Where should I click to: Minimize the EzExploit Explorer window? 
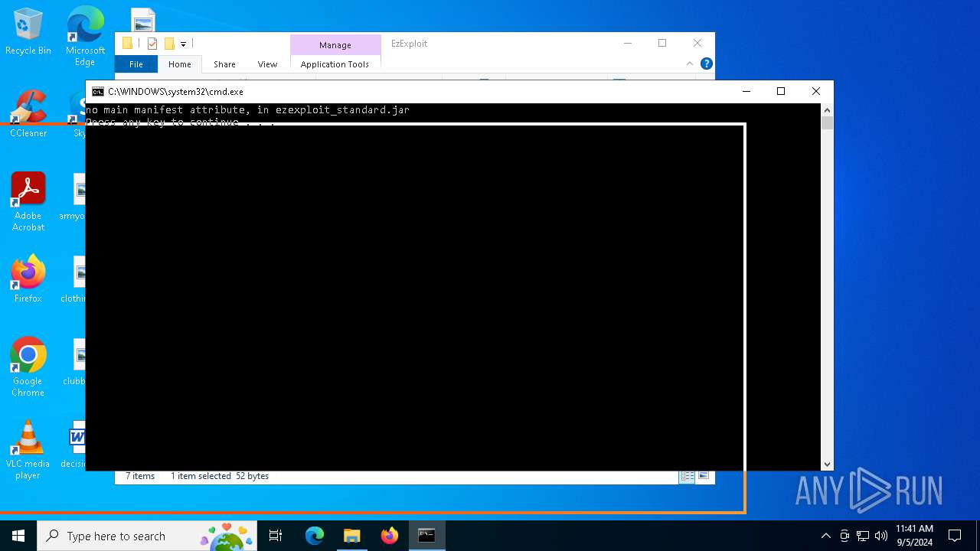[628, 44]
